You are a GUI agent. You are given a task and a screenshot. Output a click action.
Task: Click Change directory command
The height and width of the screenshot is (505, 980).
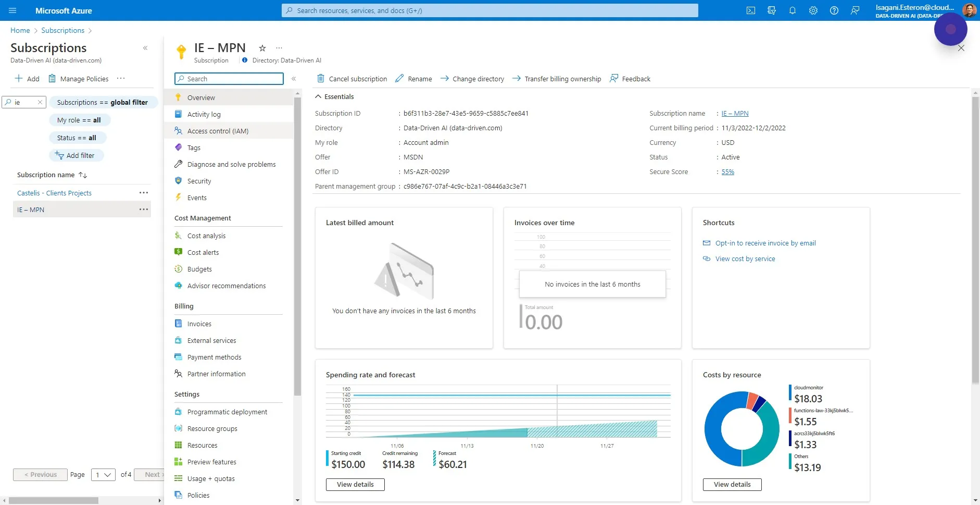tap(472, 79)
